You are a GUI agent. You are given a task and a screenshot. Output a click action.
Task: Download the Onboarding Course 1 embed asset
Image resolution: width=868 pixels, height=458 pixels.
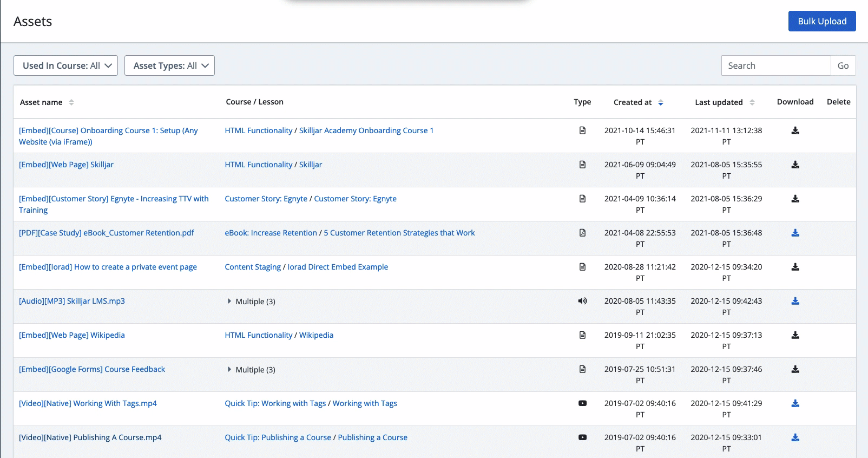click(795, 130)
